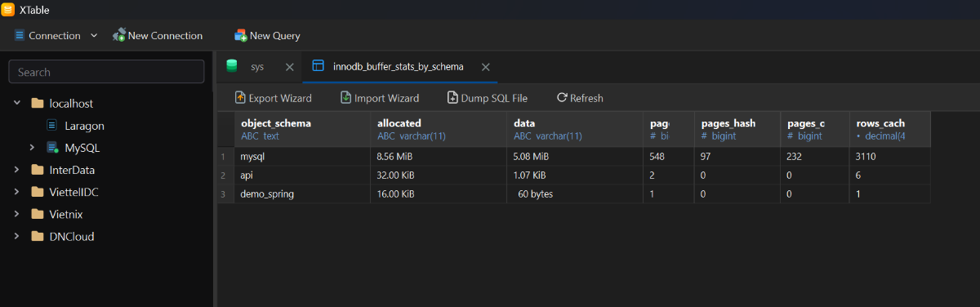
Task: Click the New Query icon
Action: tap(241, 35)
